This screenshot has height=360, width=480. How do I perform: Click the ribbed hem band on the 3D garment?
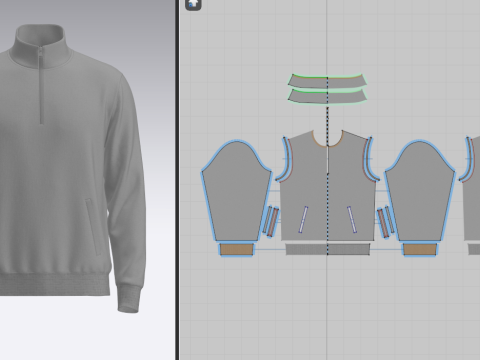coord(55,283)
